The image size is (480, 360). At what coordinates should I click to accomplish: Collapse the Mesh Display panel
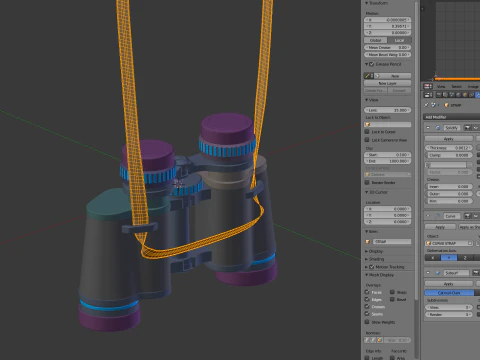tap(367, 275)
